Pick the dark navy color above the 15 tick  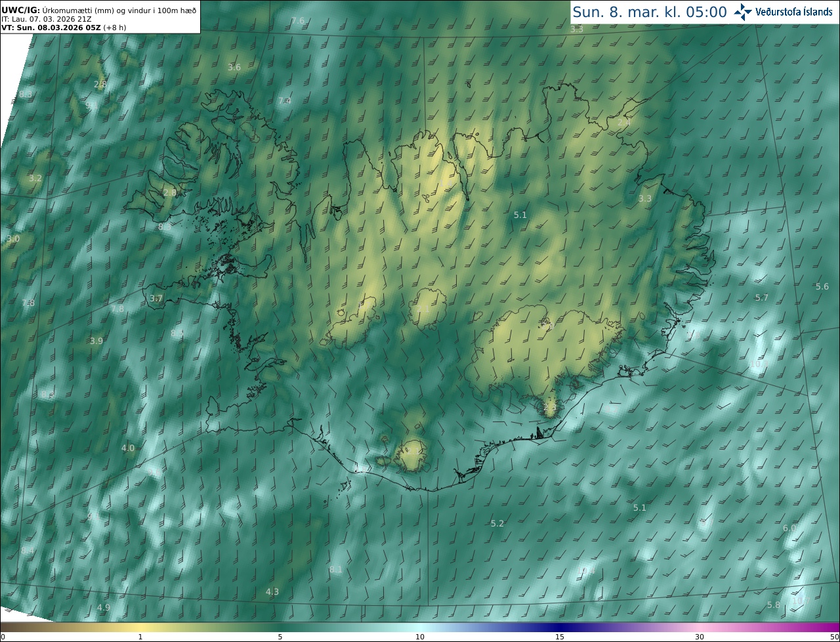(560, 627)
